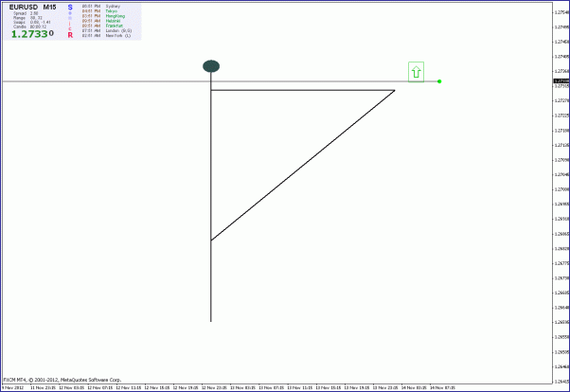
Task: Click the 12 Nov 23:15 time axis label
Action: pos(214,387)
